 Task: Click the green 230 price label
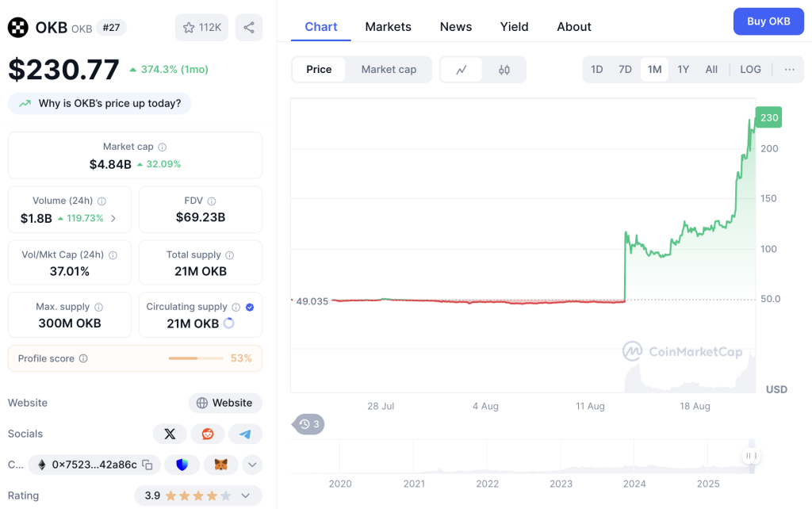pyautogui.click(x=768, y=117)
